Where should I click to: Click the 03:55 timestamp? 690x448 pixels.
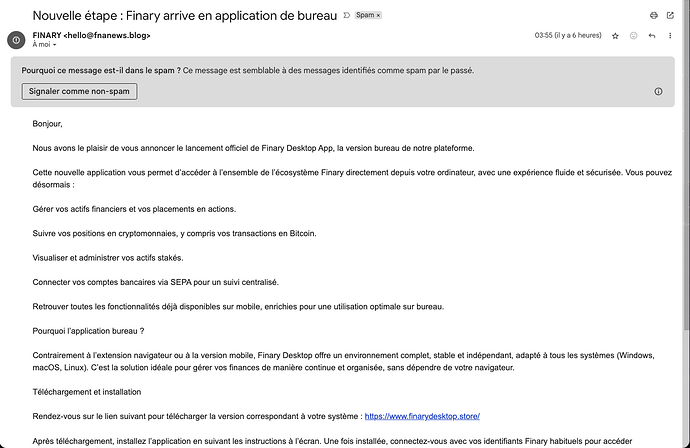click(568, 35)
